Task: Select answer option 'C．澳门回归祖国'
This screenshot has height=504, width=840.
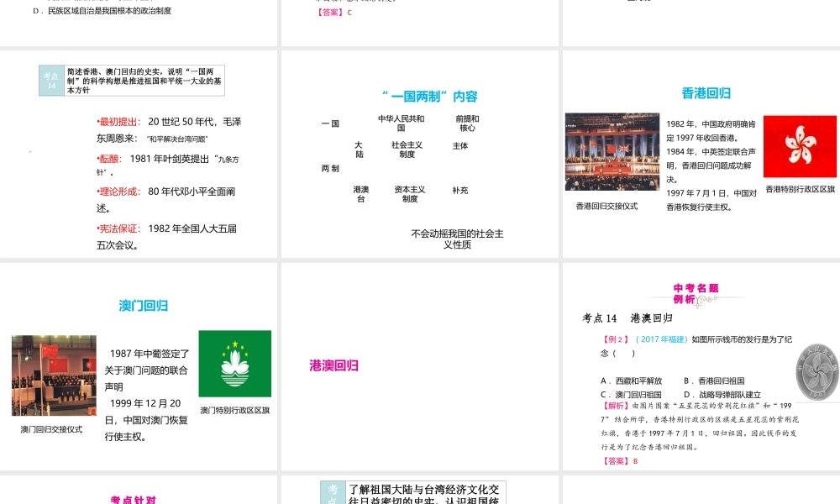Action: (631, 395)
